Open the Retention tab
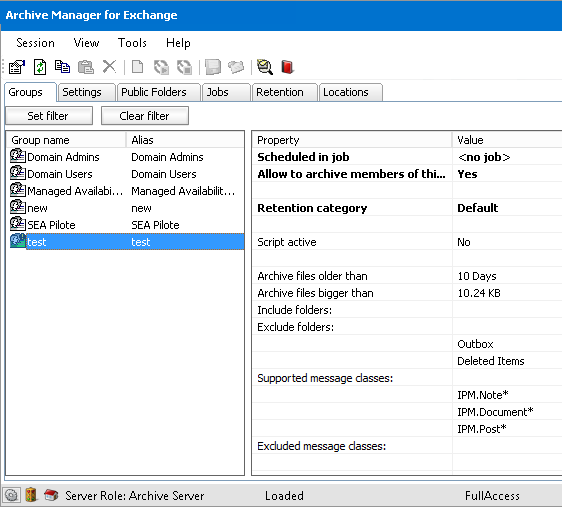 click(285, 92)
